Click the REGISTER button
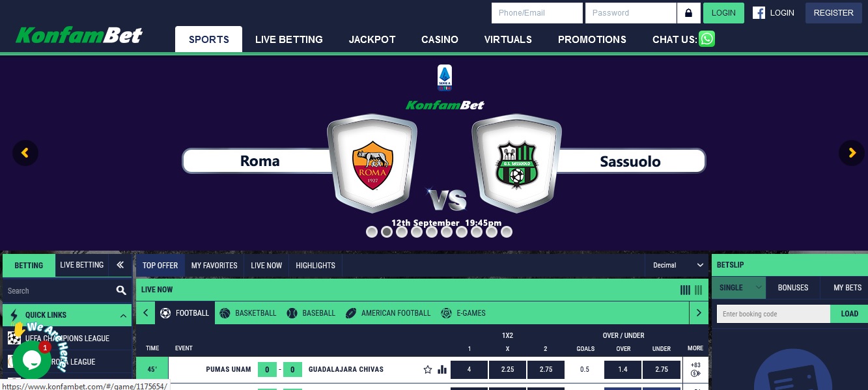The width and height of the screenshot is (868, 390). pos(833,13)
